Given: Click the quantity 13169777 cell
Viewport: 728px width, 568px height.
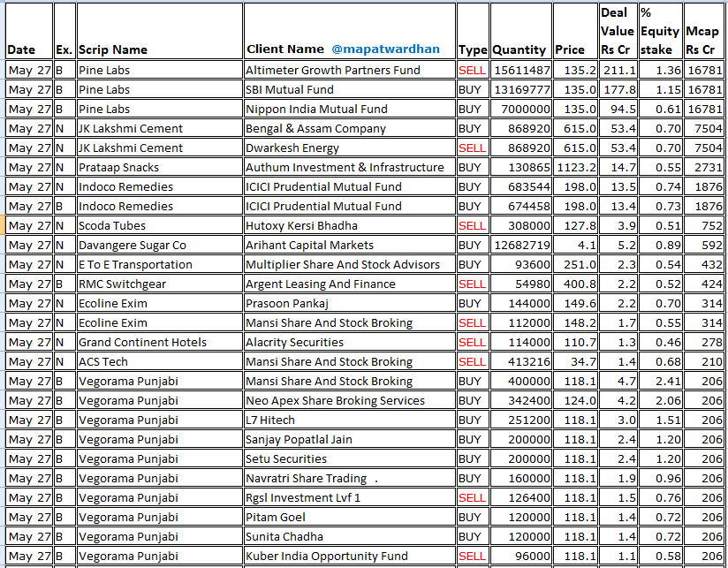Looking at the screenshot, I should tap(521, 89).
